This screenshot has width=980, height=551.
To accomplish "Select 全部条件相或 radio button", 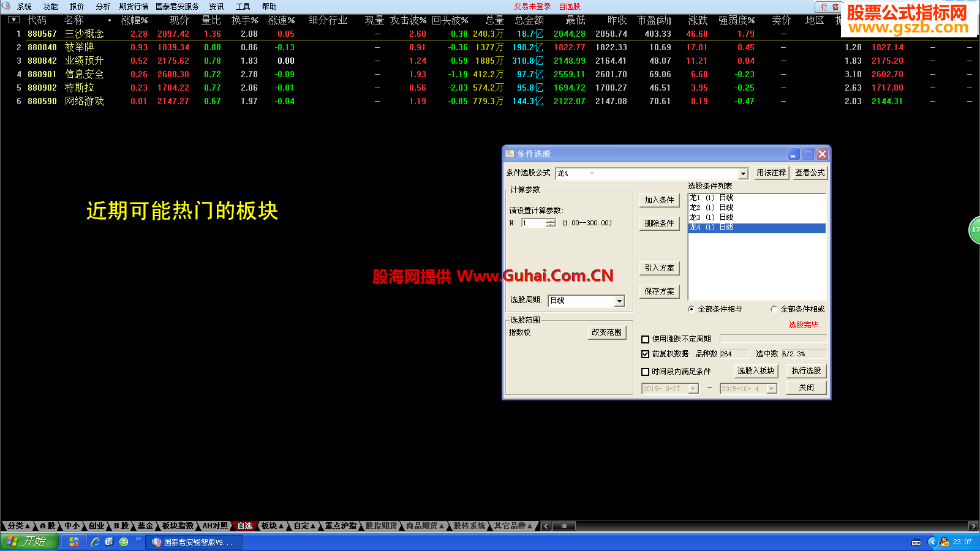I will click(774, 309).
